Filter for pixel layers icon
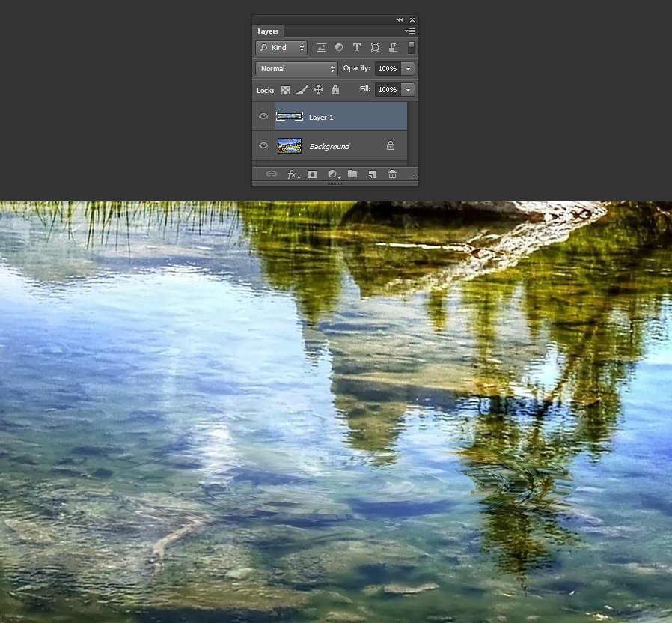 click(321, 48)
